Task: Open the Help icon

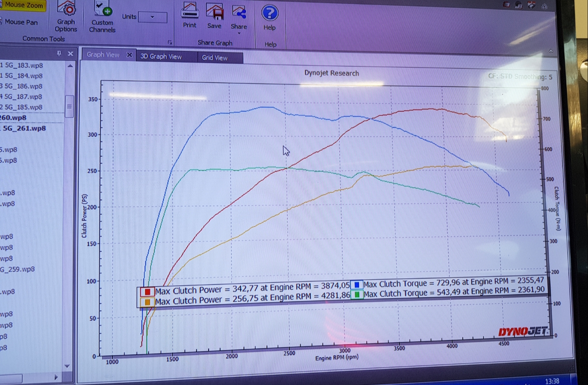Action: [x=269, y=13]
